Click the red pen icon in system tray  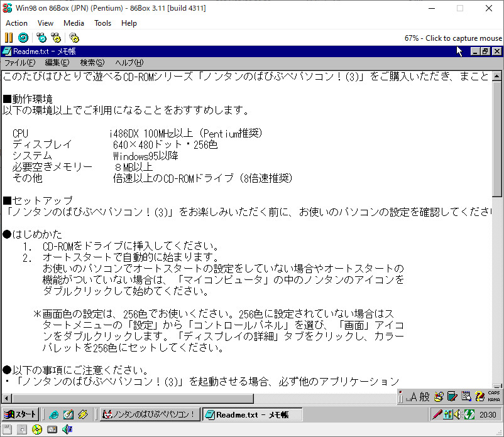pyautogui.click(x=437, y=414)
